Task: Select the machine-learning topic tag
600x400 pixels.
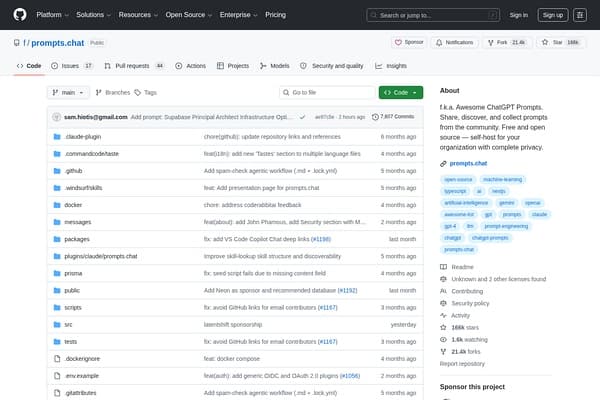Action: click(502, 180)
